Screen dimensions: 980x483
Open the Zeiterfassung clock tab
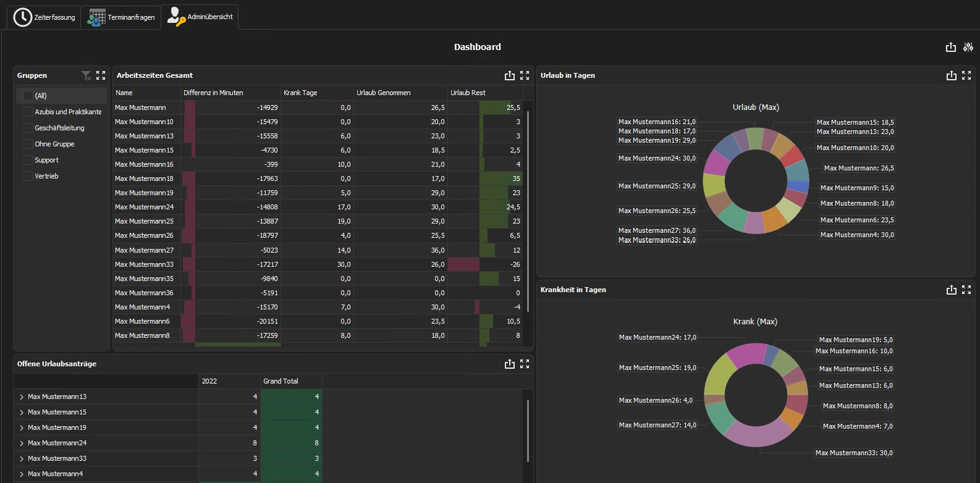pyautogui.click(x=44, y=17)
